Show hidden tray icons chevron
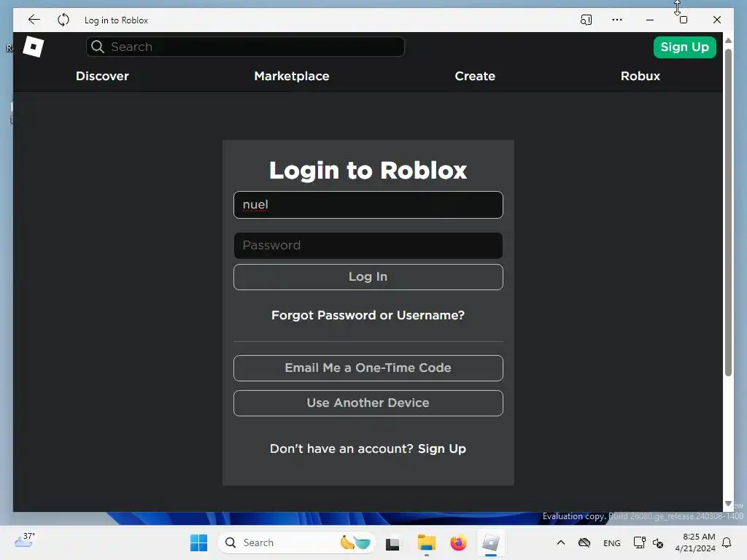Viewport: 747px width, 560px height. coord(561,542)
